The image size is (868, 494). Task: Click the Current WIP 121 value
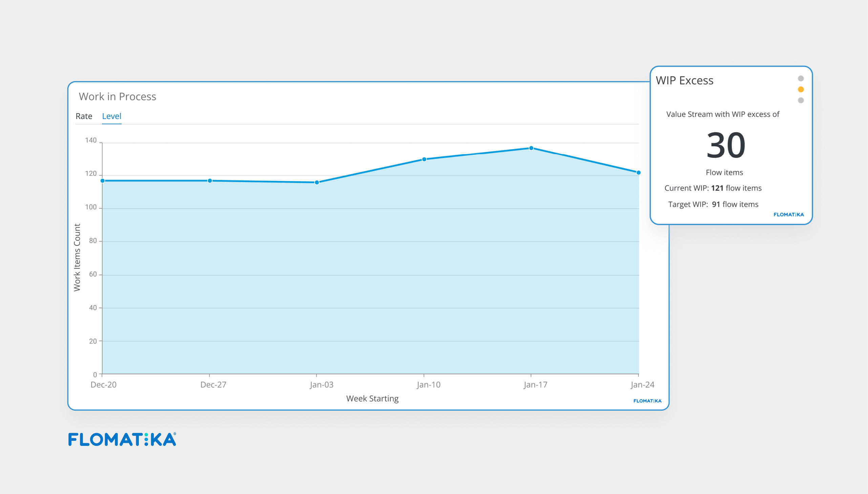(x=717, y=188)
